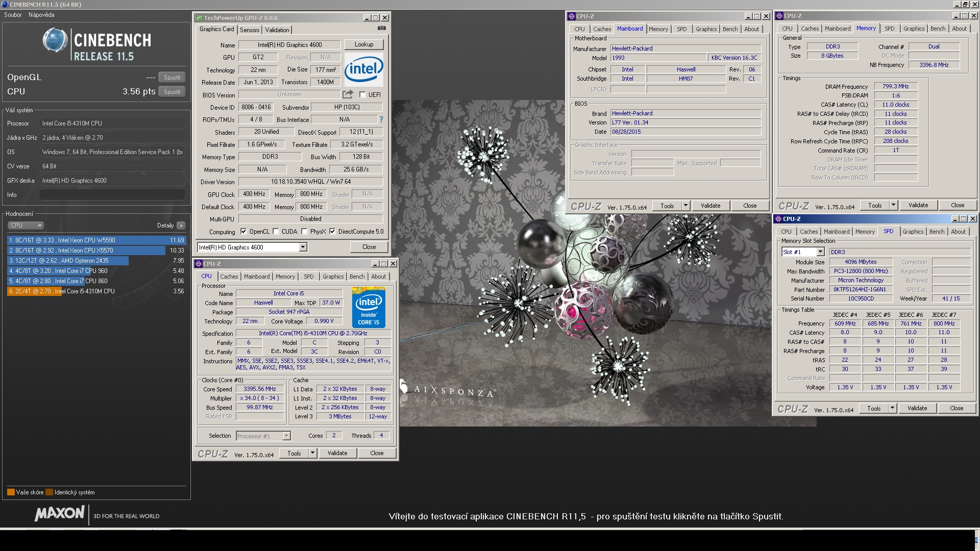The image size is (980, 551).
Task: Click the MAXON logo at the bottom
Action: tap(60, 514)
